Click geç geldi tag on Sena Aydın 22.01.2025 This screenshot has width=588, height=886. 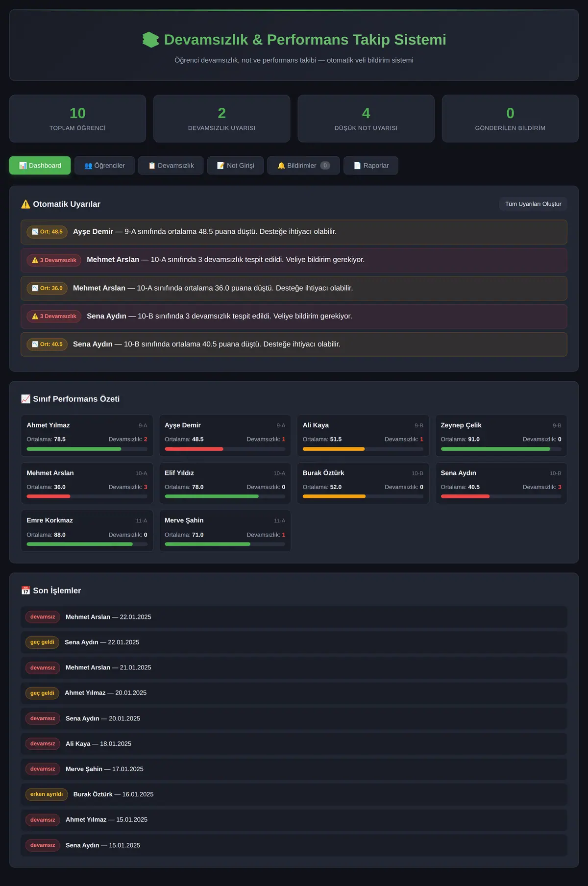click(42, 642)
